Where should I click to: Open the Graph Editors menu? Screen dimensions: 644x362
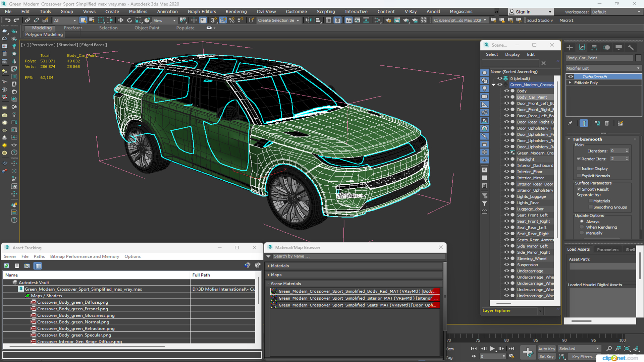(x=202, y=11)
